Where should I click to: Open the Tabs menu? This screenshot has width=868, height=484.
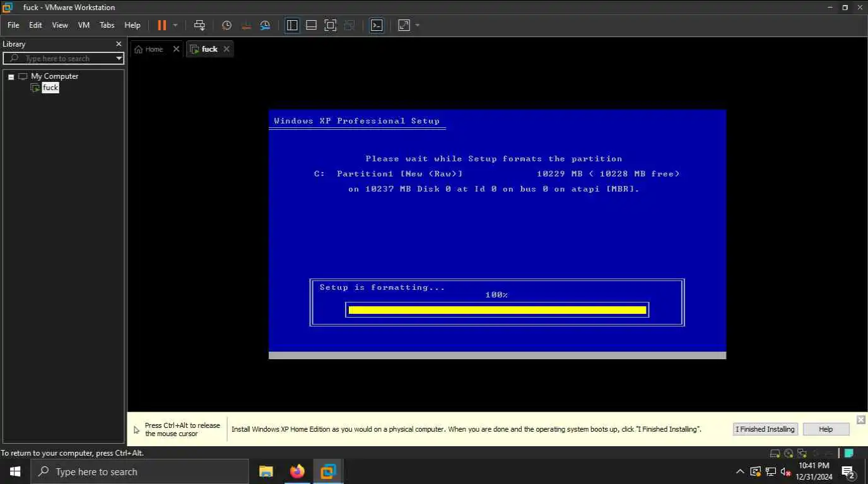click(x=107, y=25)
